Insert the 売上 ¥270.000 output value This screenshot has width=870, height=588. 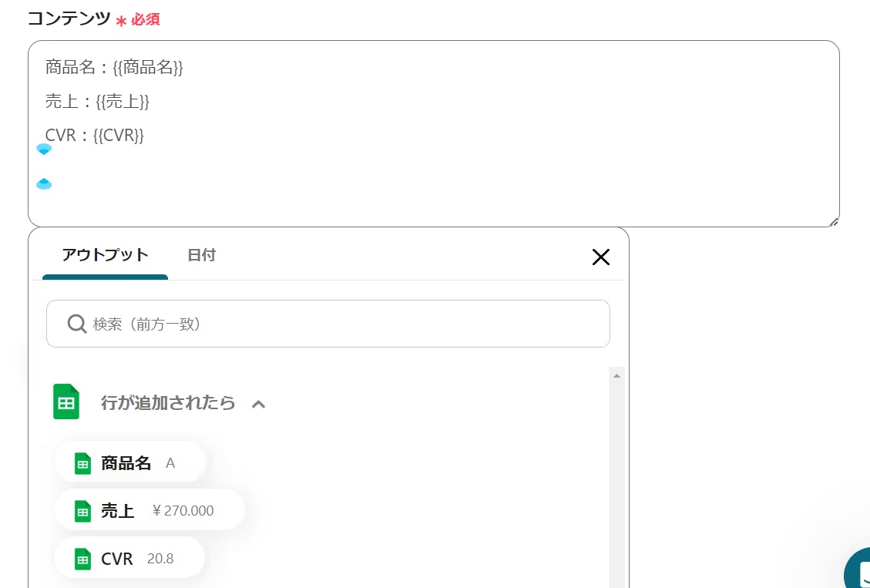tap(149, 510)
